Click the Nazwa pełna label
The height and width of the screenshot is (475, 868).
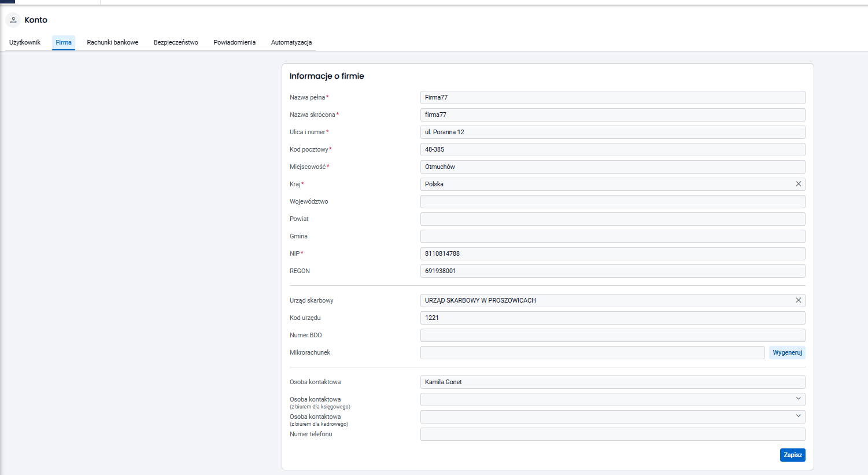(x=307, y=97)
